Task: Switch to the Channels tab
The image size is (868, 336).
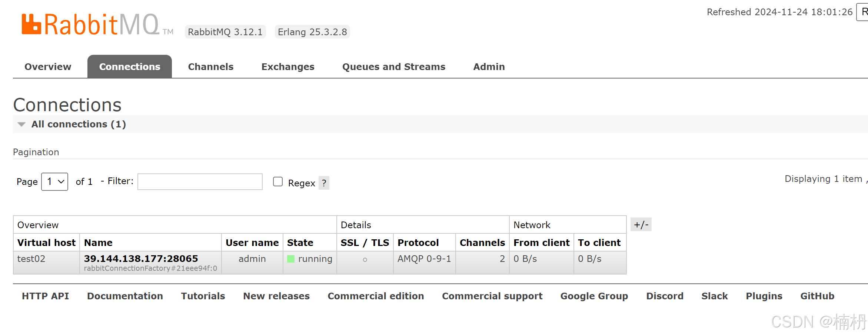Action: 210,66
